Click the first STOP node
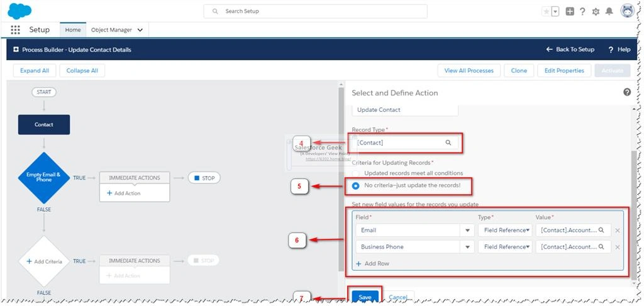Image resolution: width=644 pixels, height=306 pixels. pyautogui.click(x=204, y=178)
